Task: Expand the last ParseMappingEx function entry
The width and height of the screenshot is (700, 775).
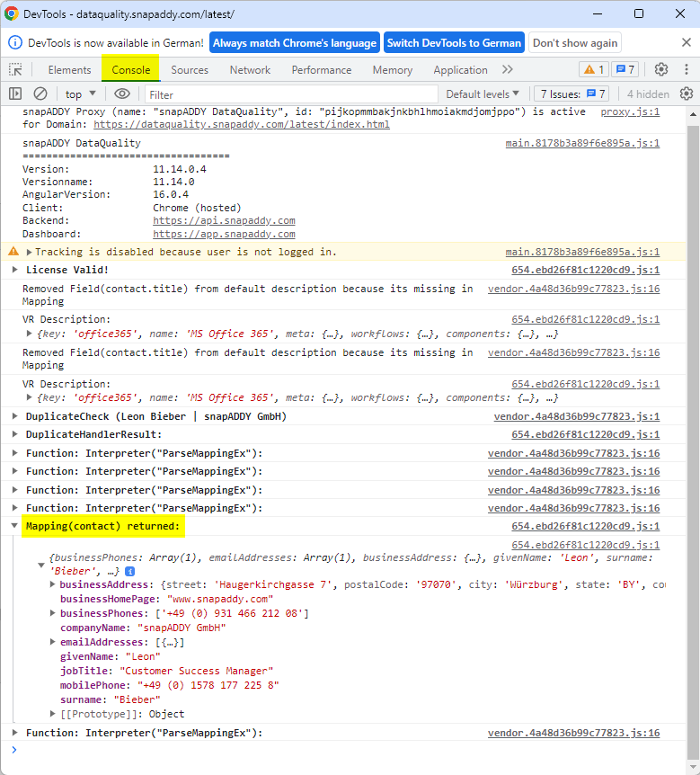Action: pos(14,733)
